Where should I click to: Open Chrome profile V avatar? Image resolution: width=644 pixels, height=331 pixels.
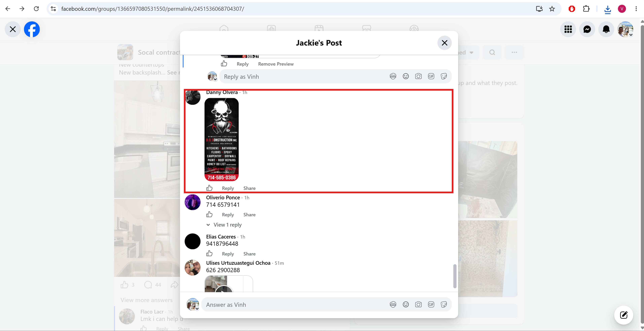click(x=622, y=9)
